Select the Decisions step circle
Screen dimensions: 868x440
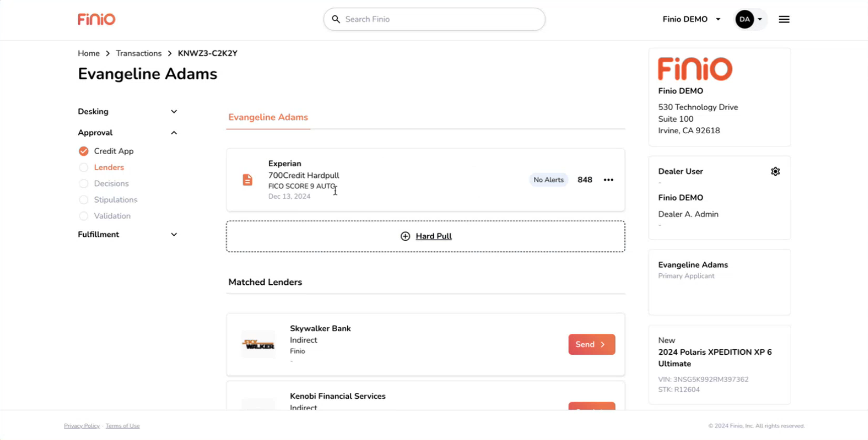(x=84, y=183)
